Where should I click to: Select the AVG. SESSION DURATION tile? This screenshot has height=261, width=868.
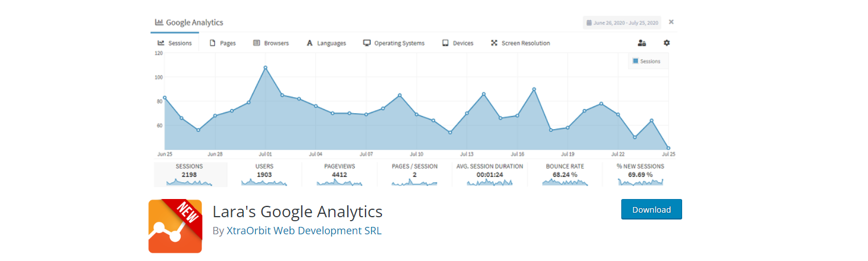(x=489, y=175)
